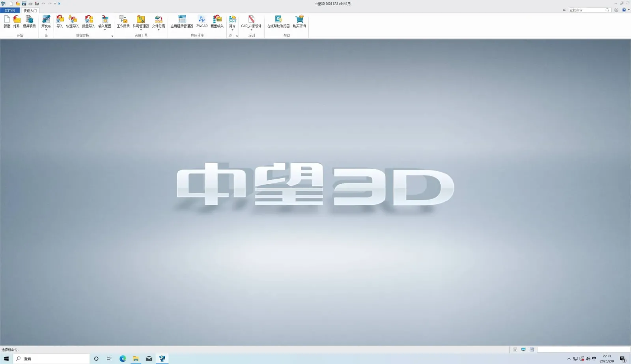
Task: Click the 文件分离 file split icon
Action: coord(159,19)
